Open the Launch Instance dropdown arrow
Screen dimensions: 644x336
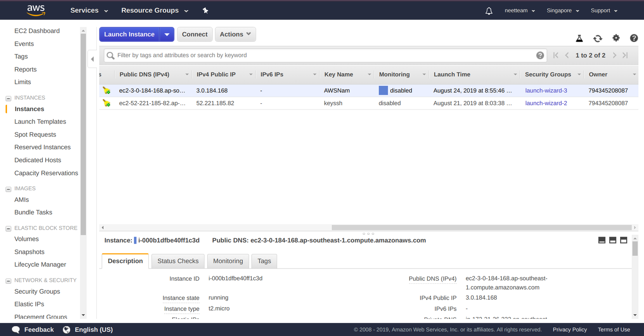[167, 34]
